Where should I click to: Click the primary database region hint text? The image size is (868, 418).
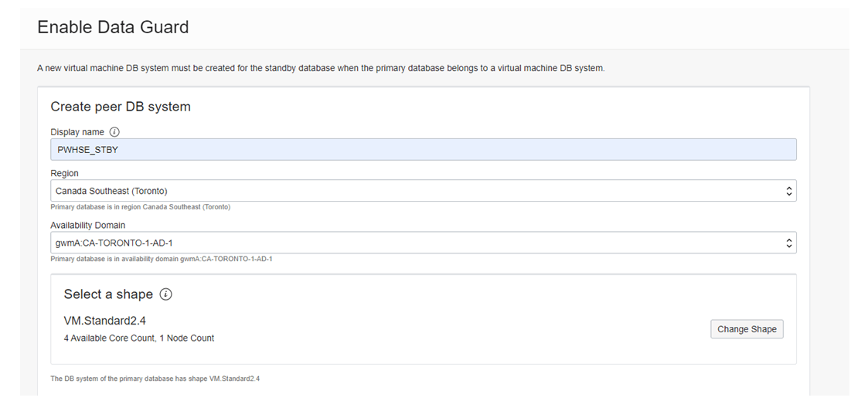click(x=140, y=207)
